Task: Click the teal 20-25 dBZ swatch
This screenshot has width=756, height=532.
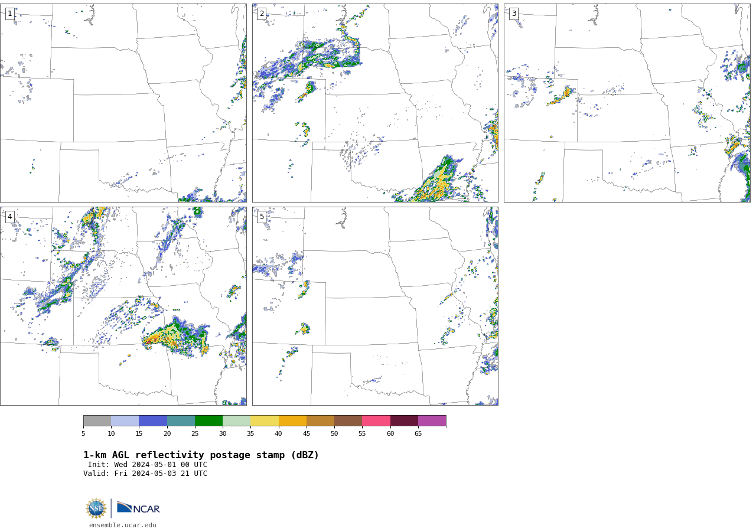Action: [x=181, y=420]
